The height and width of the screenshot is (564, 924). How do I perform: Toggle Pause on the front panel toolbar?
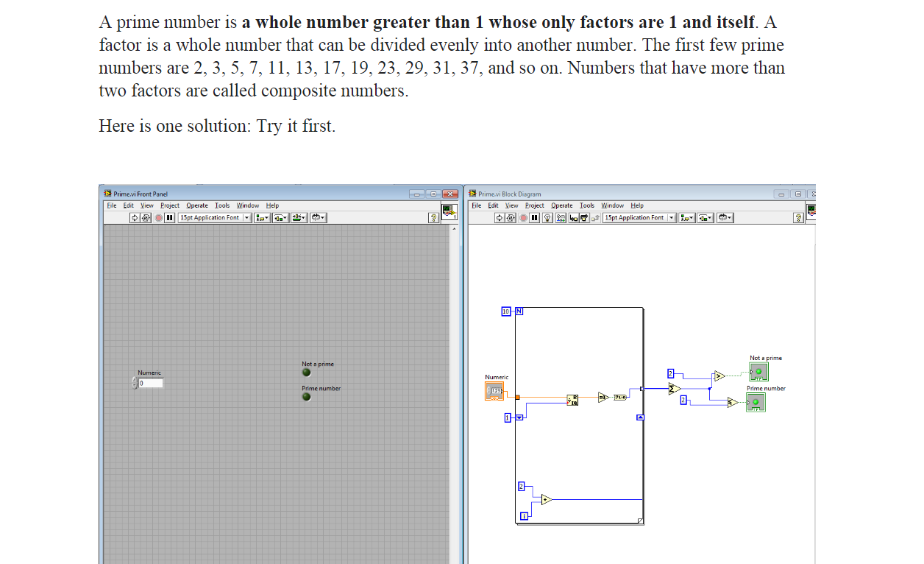click(169, 217)
